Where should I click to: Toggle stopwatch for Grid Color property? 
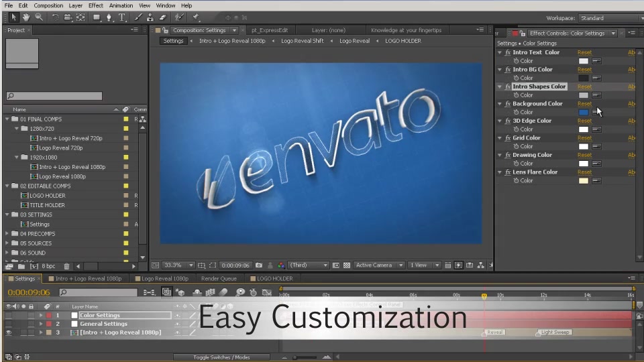(517, 147)
